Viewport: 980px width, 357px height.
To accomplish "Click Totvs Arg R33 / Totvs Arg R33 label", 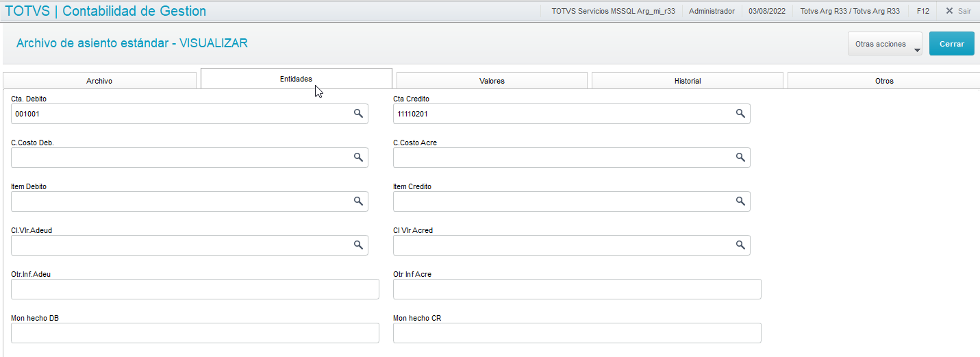I will click(x=850, y=11).
